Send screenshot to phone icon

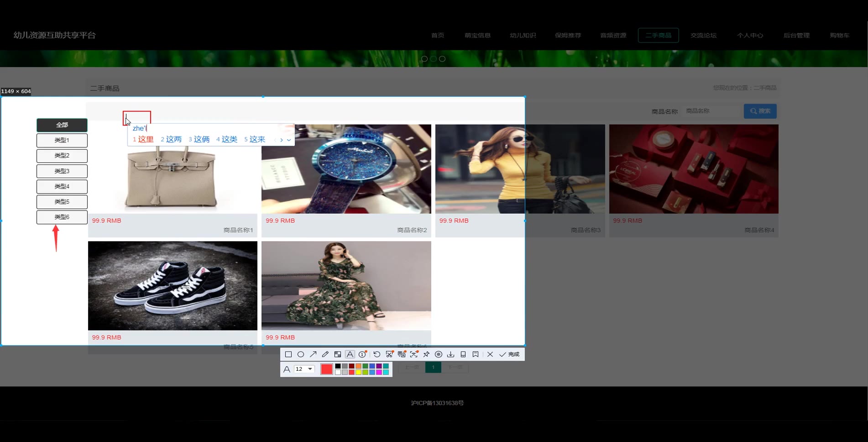tap(463, 354)
